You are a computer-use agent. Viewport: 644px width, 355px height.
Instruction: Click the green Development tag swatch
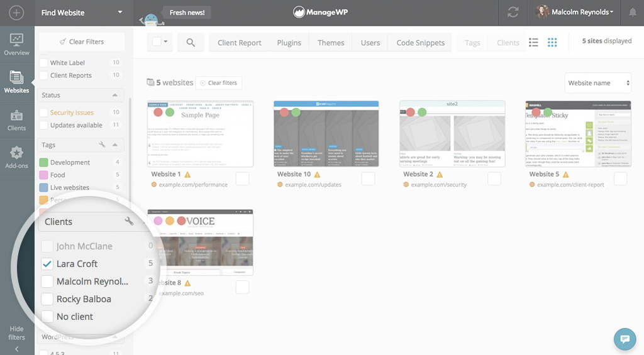pos(43,163)
